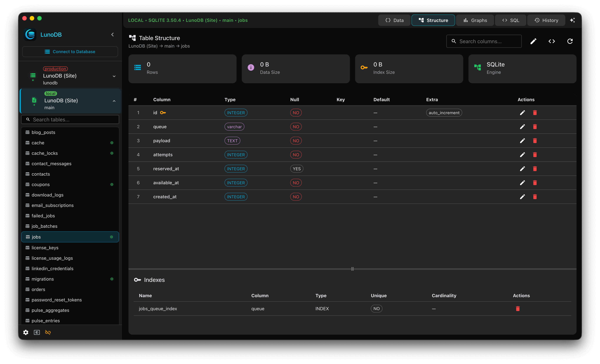Toggle the theme brightness icon at bottom left
This screenshot has width=600, height=364.
(37, 332)
